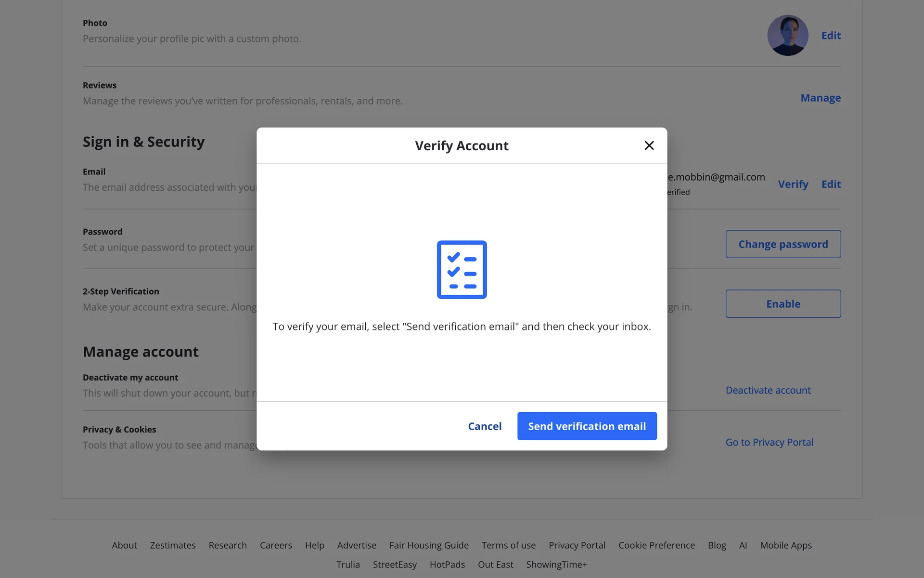Open Zestimates footer link

(173, 545)
